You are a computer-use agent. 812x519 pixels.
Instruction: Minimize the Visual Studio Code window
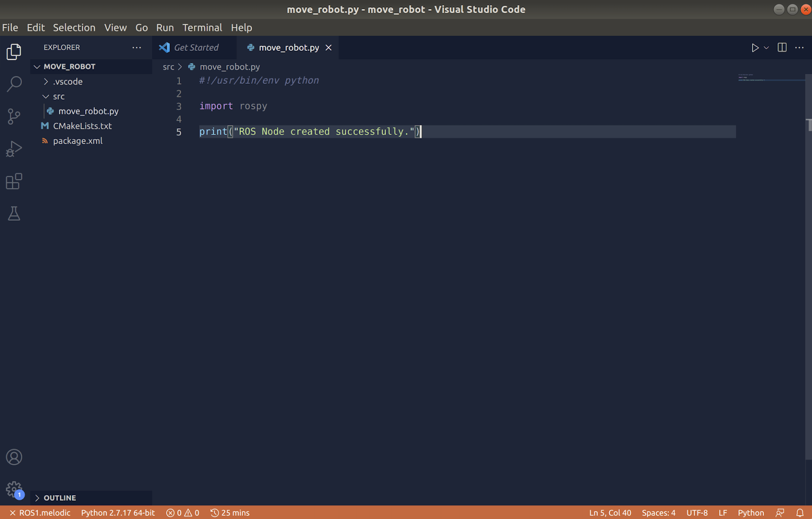pos(779,9)
